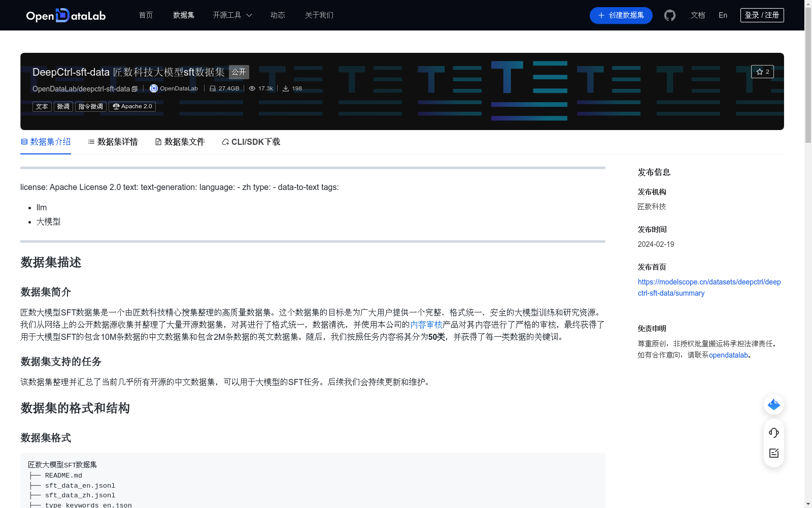Open the CLI/SDK下载 tab

coord(251,142)
